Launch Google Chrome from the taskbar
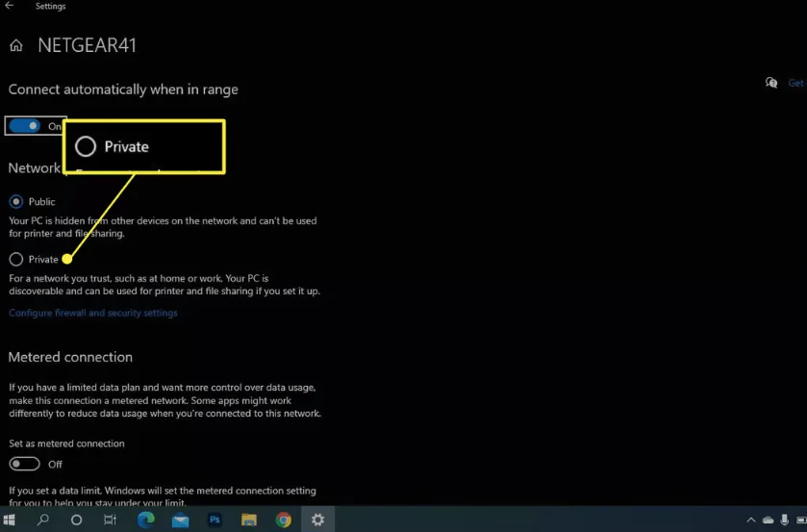 [284, 519]
